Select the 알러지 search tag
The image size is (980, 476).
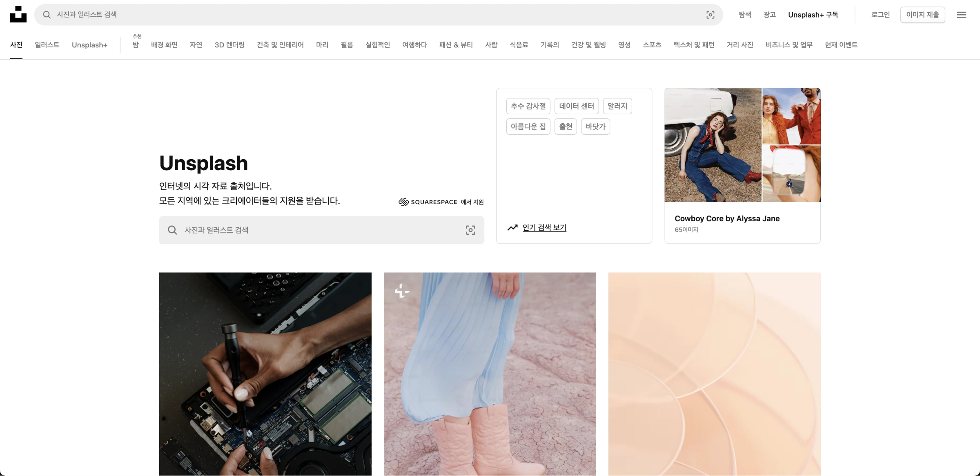pyautogui.click(x=617, y=106)
